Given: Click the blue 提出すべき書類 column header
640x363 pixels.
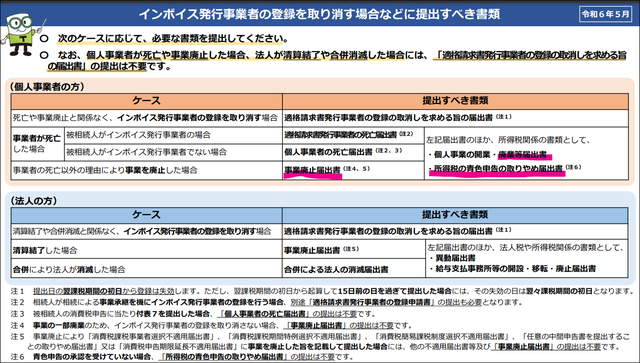Looking at the screenshot, I should [455, 215].
